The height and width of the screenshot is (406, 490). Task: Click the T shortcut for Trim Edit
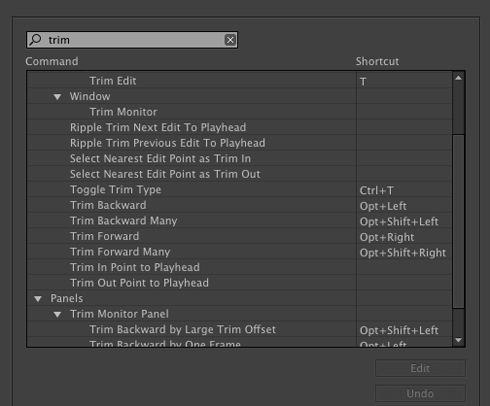click(363, 81)
